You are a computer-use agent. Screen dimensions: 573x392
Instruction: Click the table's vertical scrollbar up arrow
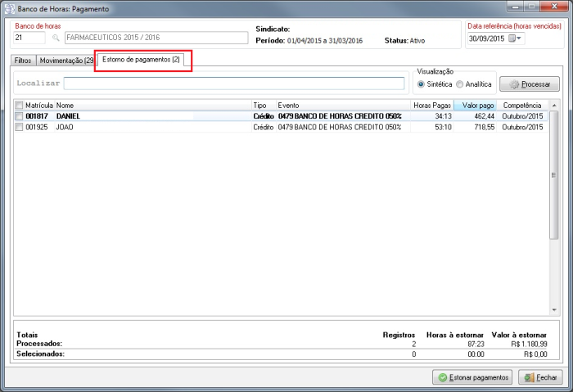[554, 106]
